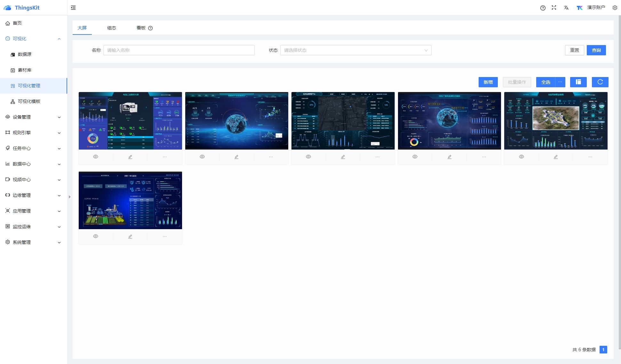Edit the first dashboard card with pencil icon
Image resolution: width=621 pixels, height=364 pixels.
tap(130, 157)
